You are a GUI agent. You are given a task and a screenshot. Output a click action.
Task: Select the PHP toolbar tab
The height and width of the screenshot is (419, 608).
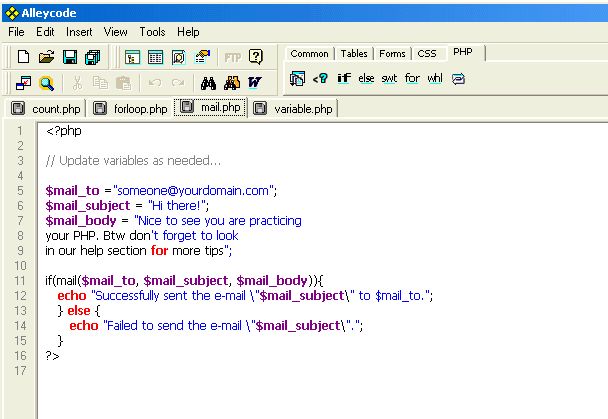(x=463, y=52)
